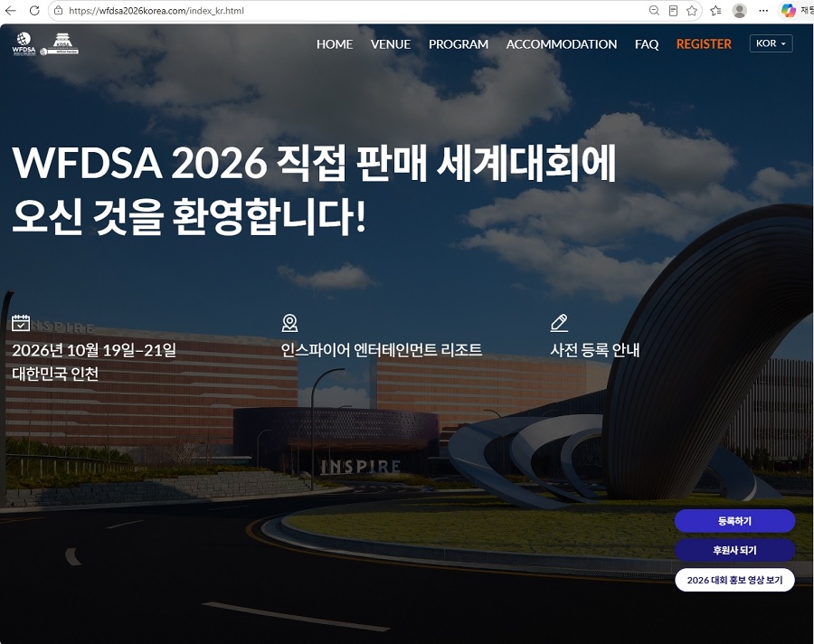Click the zoom magnifier icon in address bar
The image size is (814, 644).
coord(654,10)
